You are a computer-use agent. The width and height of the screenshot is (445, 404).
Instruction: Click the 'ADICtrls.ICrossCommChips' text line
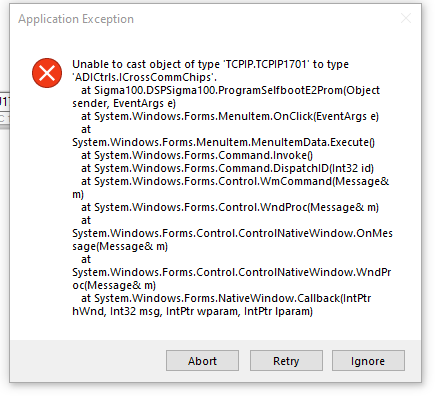(144, 77)
